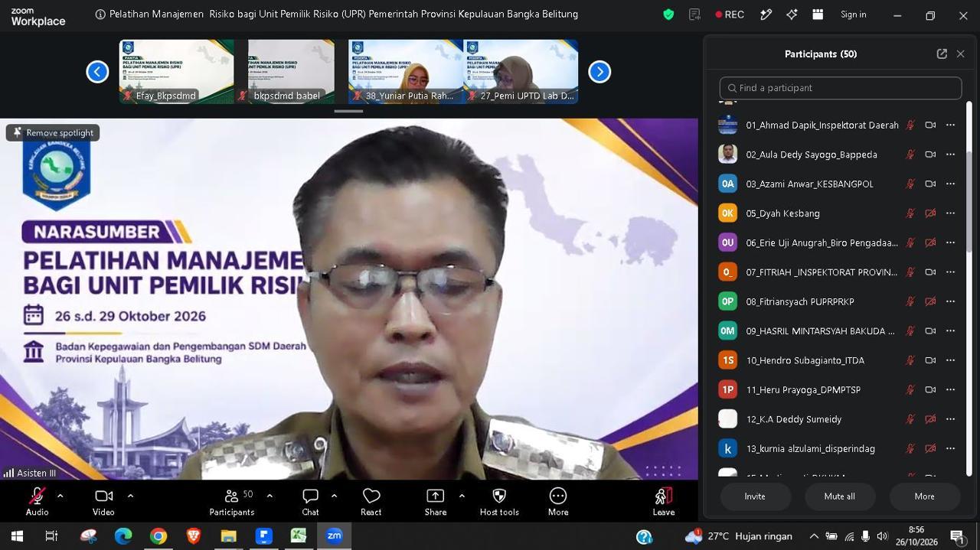Show next video thumbnails
Screen dimensions: 980x550
pos(599,71)
